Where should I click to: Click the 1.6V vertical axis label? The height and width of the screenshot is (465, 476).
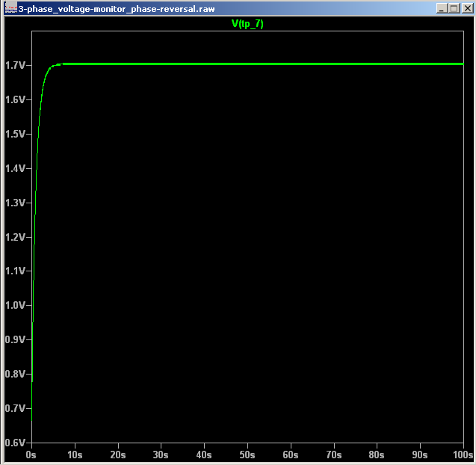(15, 99)
